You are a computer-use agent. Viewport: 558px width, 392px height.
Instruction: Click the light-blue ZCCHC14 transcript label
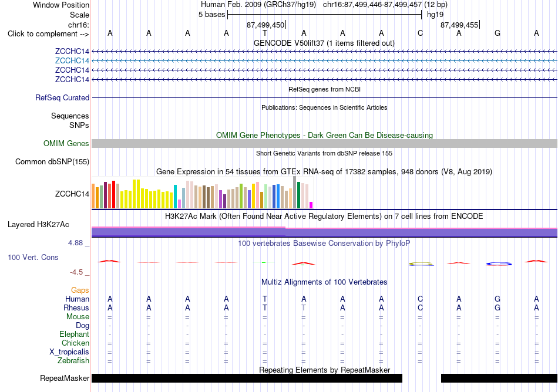(x=72, y=61)
